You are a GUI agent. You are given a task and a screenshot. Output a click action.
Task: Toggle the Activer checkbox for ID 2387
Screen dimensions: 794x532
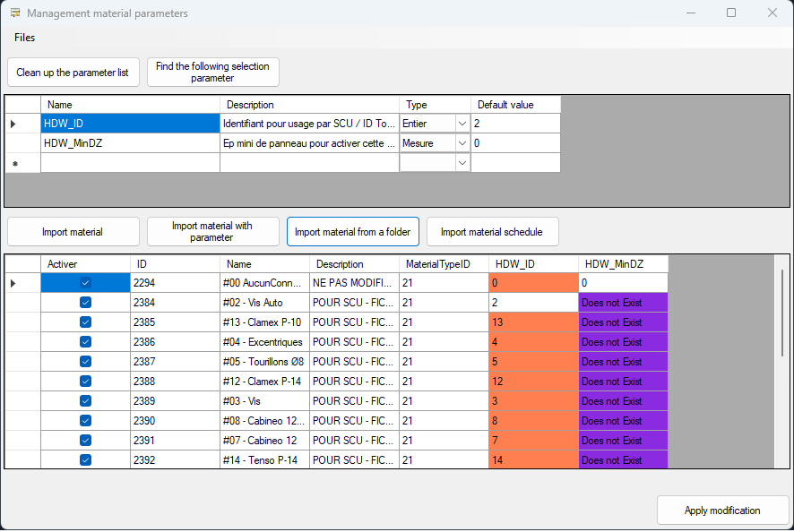[85, 362]
